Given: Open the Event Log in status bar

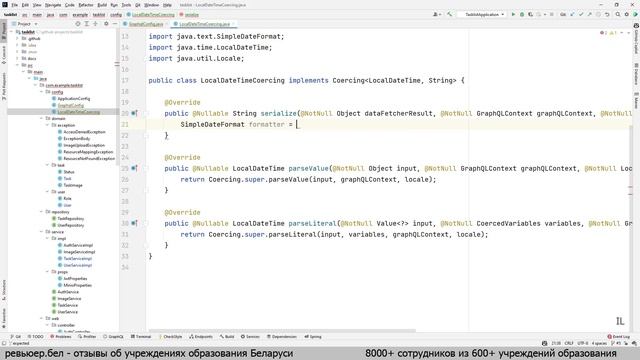Looking at the screenshot, I should pos(619,337).
